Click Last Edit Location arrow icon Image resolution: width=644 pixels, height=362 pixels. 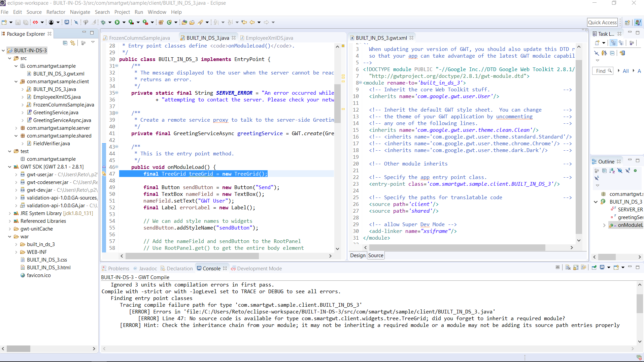pos(244,22)
